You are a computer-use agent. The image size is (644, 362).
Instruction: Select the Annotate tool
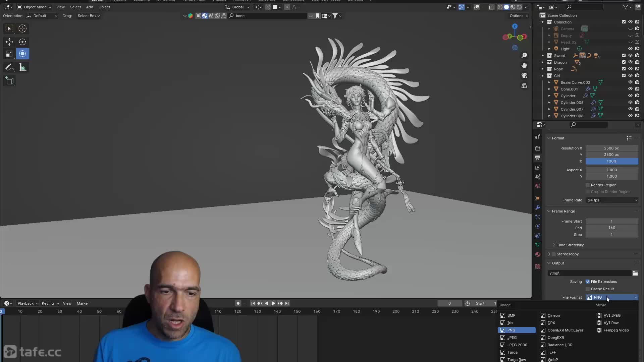[x=9, y=68]
